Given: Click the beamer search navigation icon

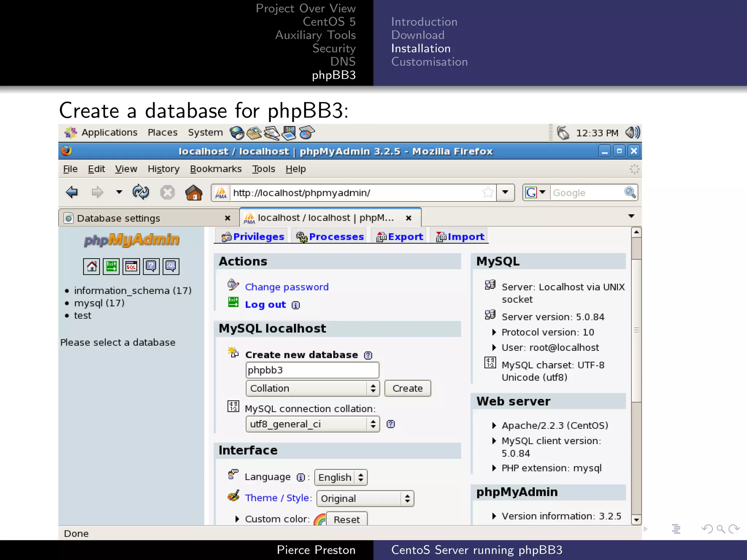Looking at the screenshot, I should 721,529.
